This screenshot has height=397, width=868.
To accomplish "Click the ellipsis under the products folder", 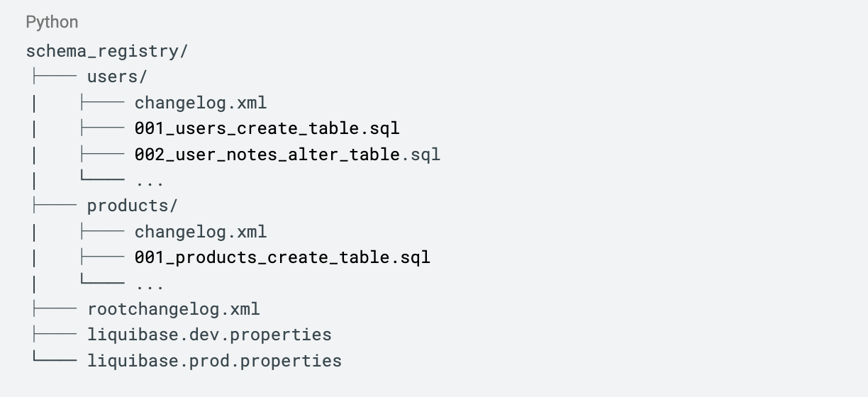I will coord(150,284).
